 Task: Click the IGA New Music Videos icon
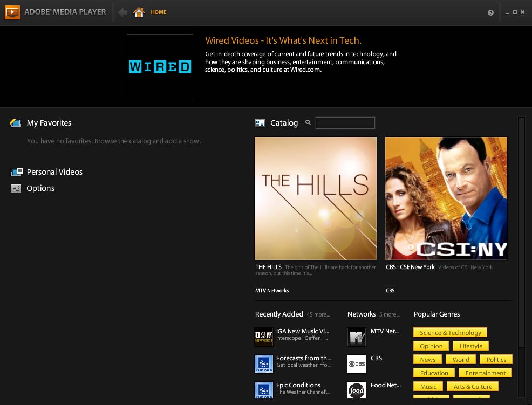click(x=264, y=337)
